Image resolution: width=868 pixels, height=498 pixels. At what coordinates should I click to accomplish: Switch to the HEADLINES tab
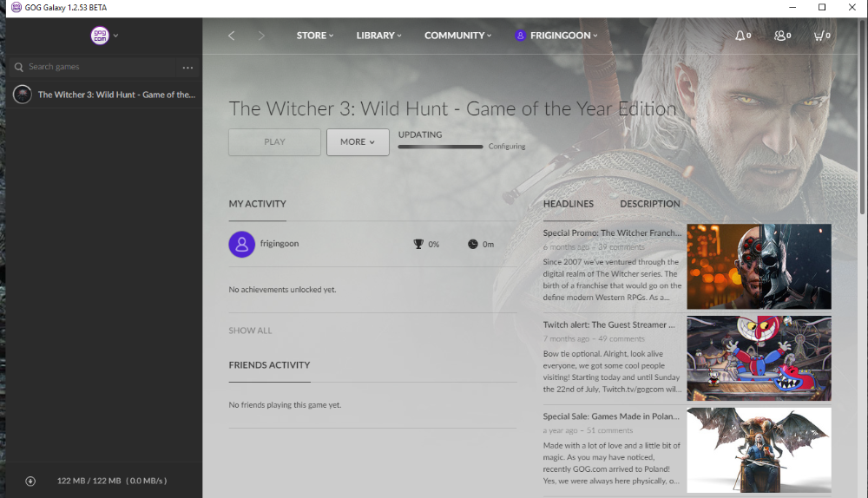568,204
